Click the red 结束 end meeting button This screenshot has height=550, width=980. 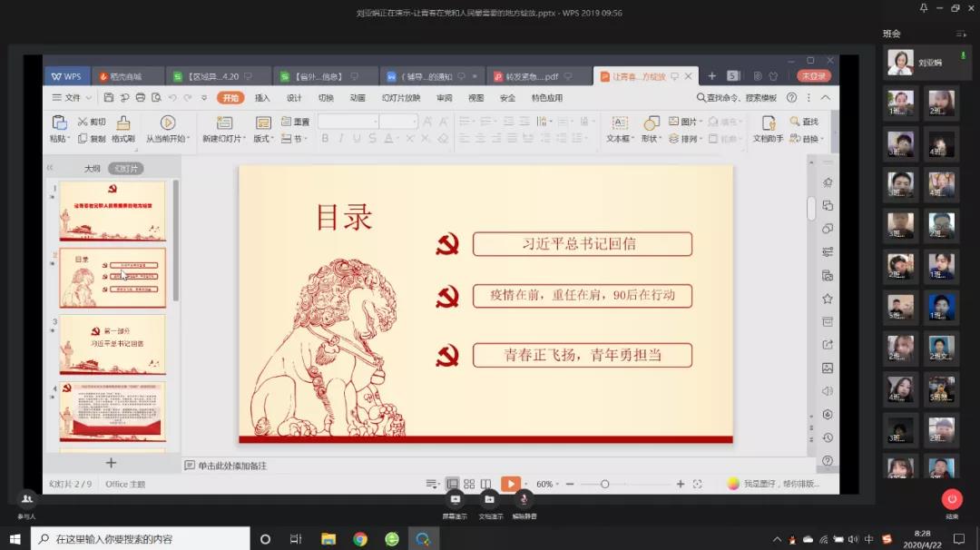point(951,498)
